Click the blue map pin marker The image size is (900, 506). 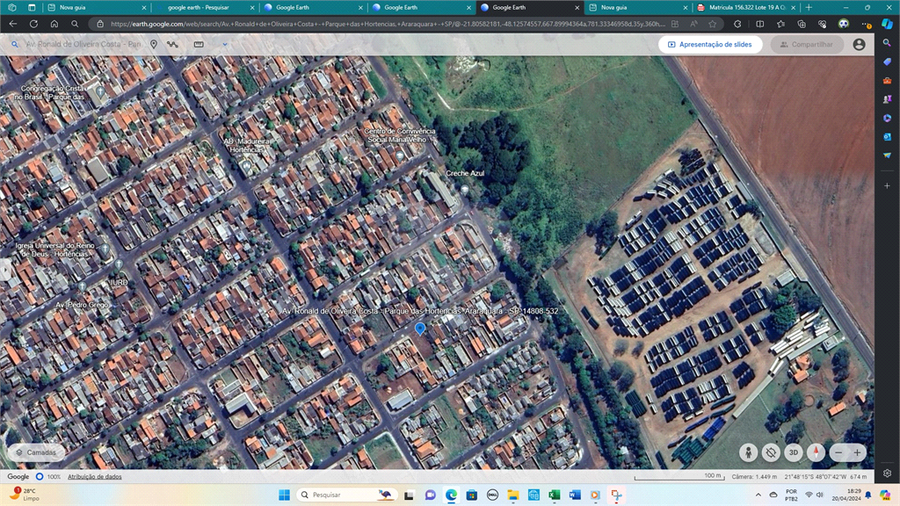coord(420,328)
